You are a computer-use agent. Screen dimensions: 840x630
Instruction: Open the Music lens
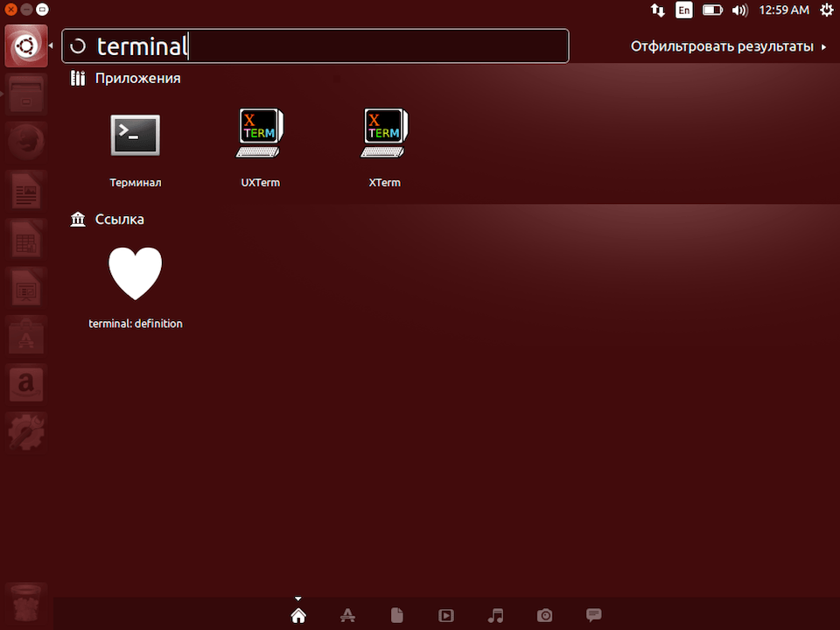[x=495, y=615]
